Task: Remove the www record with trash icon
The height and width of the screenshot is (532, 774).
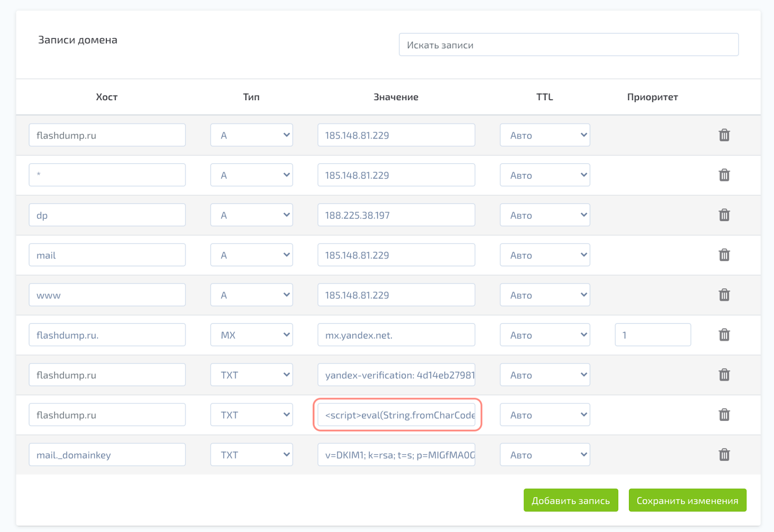Action: (724, 295)
